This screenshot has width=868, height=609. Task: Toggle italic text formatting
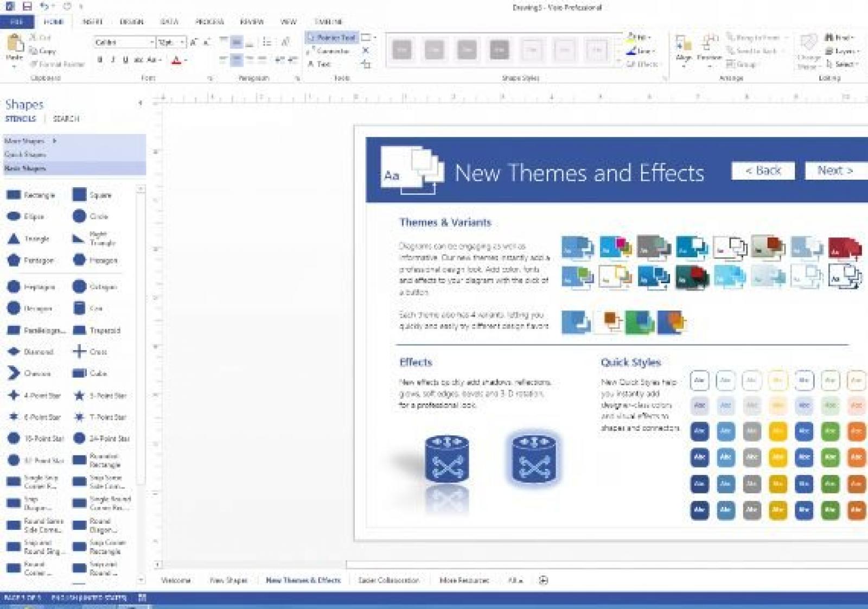click(113, 60)
